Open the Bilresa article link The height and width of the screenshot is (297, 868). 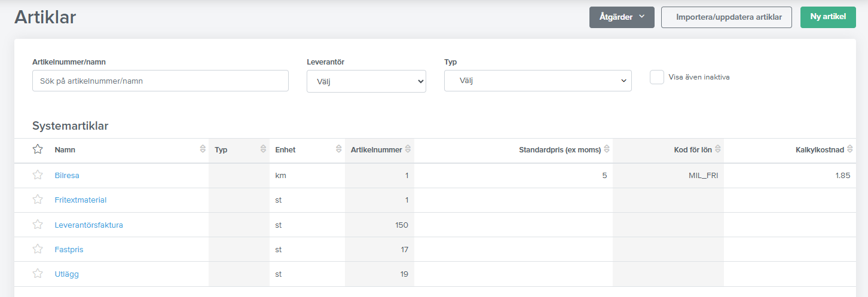(67, 176)
